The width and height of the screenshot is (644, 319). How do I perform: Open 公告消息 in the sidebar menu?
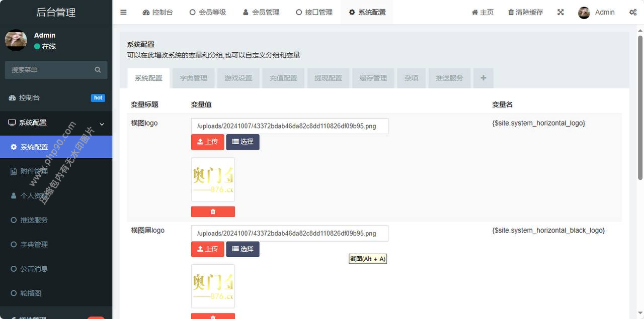34,269
